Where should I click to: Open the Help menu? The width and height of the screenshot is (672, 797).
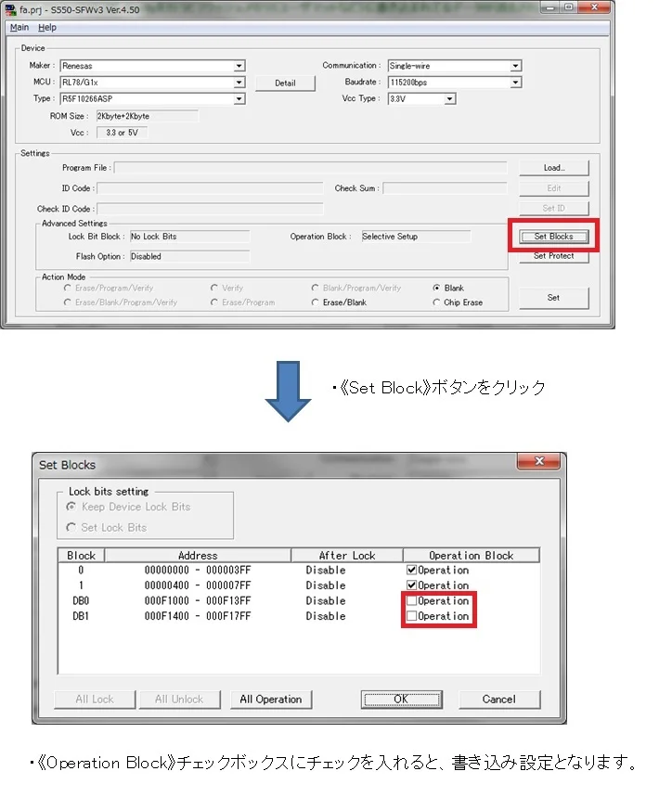click(47, 28)
